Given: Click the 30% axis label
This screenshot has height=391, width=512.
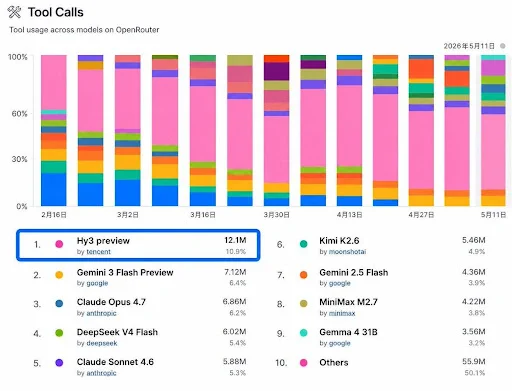Looking at the screenshot, I should 19,159.
